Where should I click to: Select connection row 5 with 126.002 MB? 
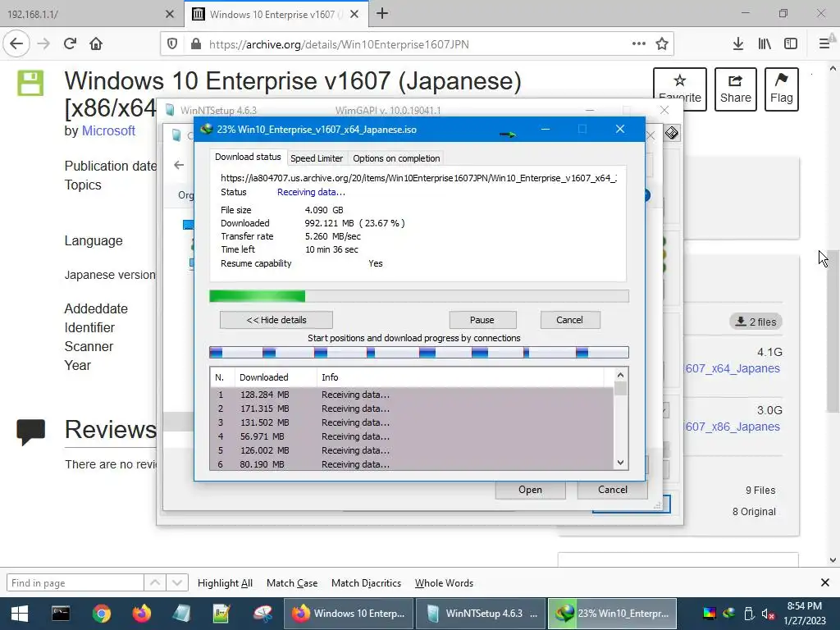(x=412, y=450)
